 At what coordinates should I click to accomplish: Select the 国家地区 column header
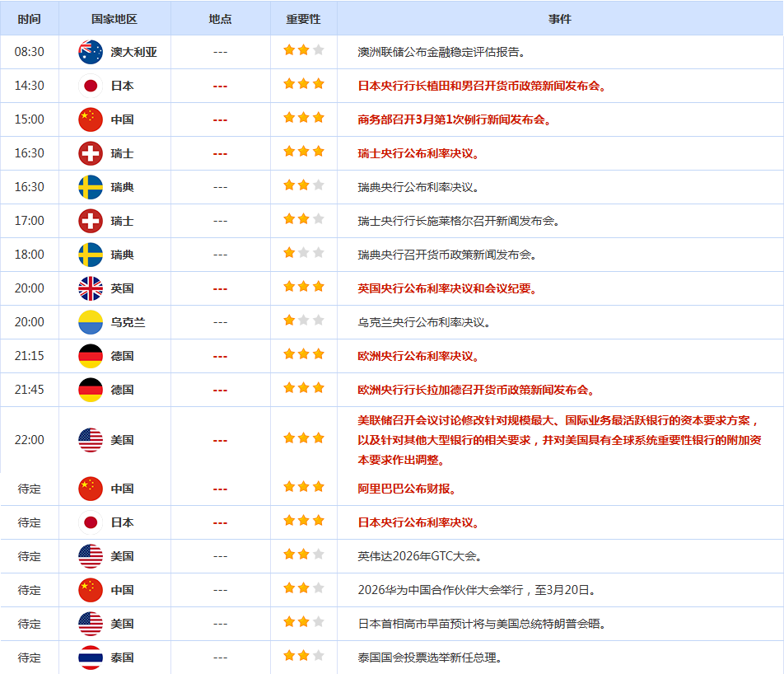pyautogui.click(x=115, y=19)
